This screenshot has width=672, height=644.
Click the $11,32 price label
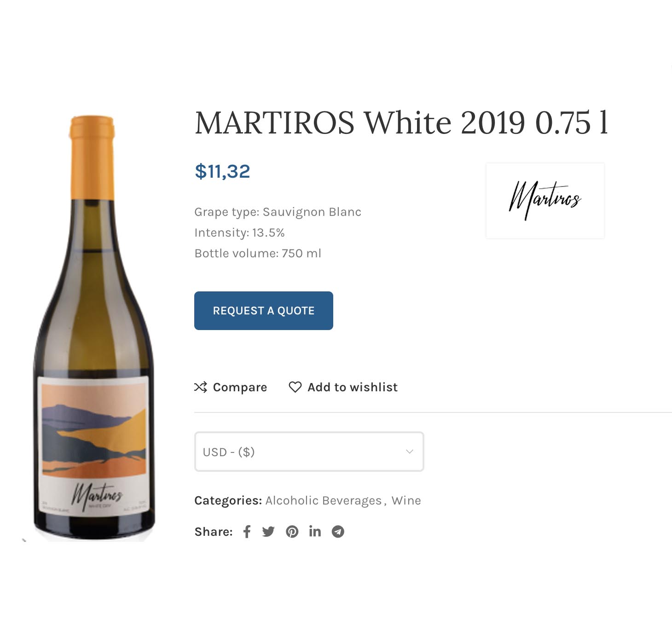222,171
